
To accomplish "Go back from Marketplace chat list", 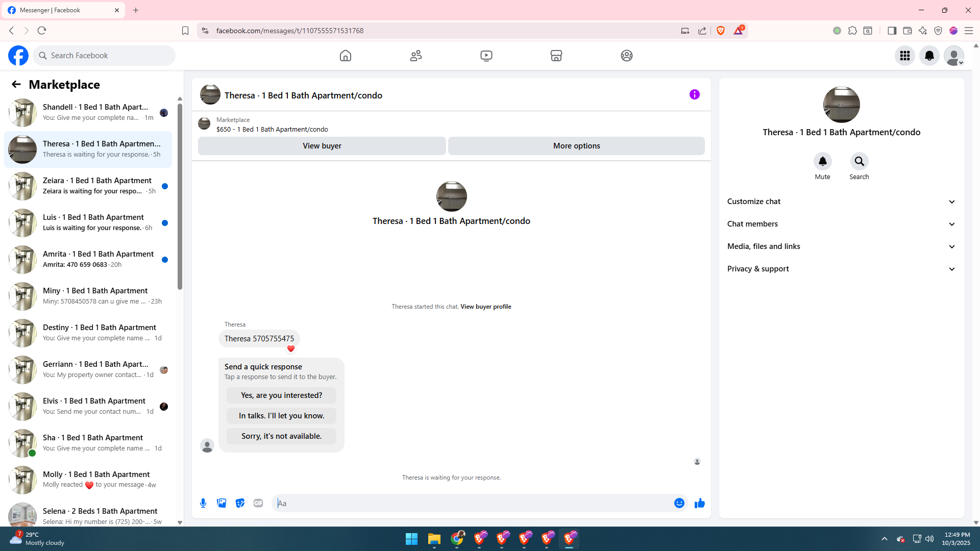I will [16, 85].
